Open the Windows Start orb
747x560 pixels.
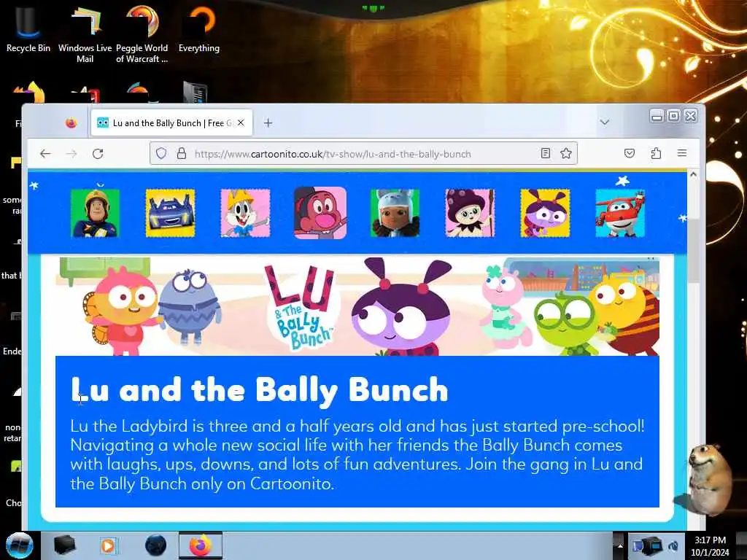point(19,545)
